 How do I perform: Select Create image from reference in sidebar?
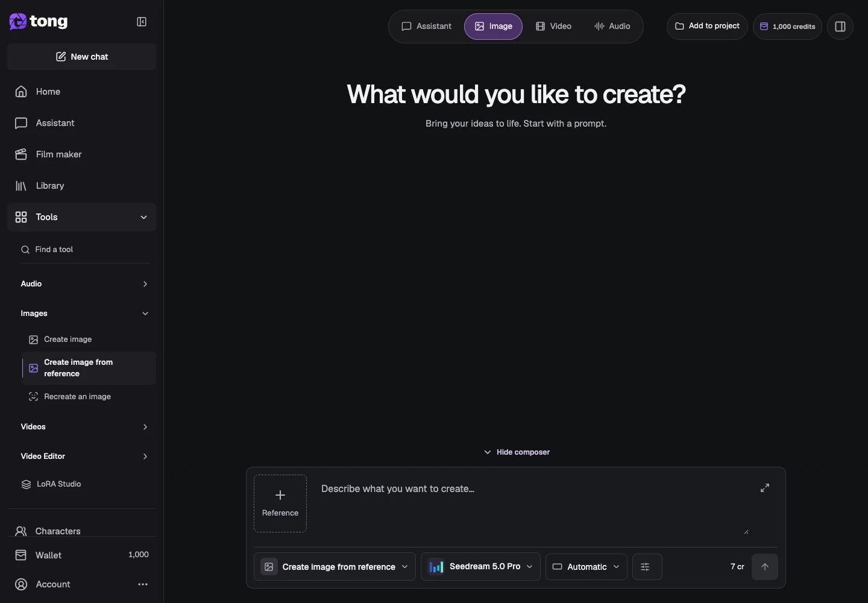point(89,368)
